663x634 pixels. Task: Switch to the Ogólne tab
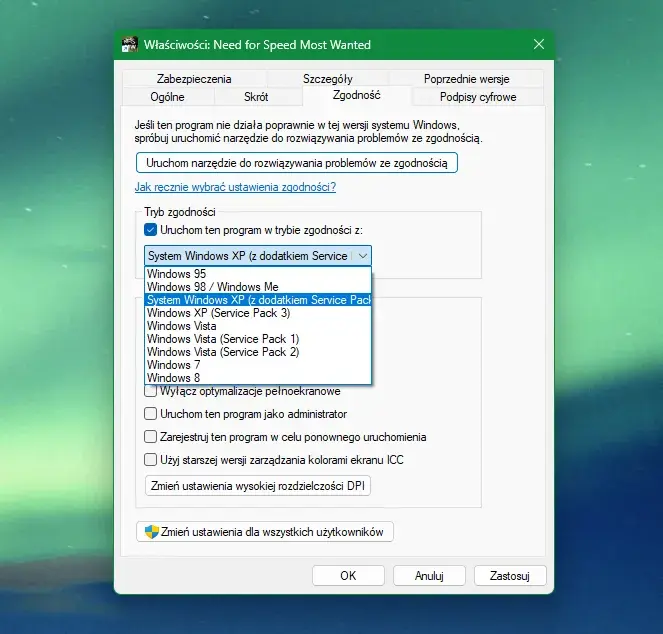click(x=167, y=97)
